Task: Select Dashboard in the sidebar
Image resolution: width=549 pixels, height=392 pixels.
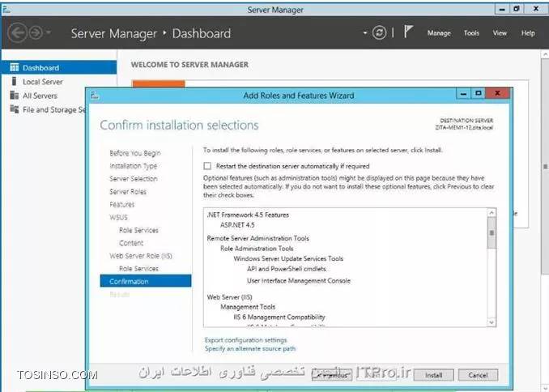Action: tap(59, 67)
